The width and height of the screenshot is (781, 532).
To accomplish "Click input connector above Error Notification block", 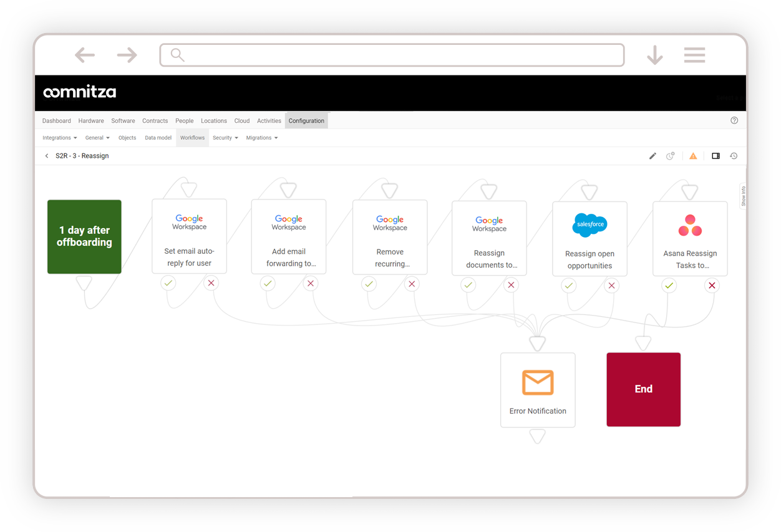I will pyautogui.click(x=538, y=343).
